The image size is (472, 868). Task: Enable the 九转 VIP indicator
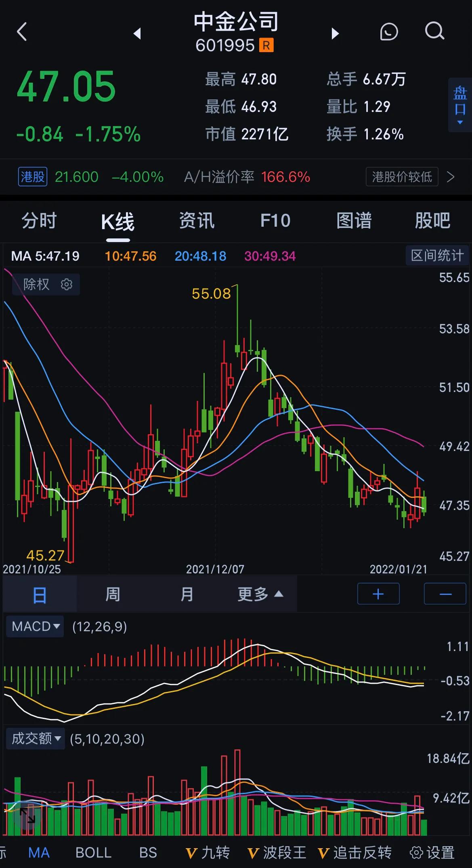coord(208,853)
